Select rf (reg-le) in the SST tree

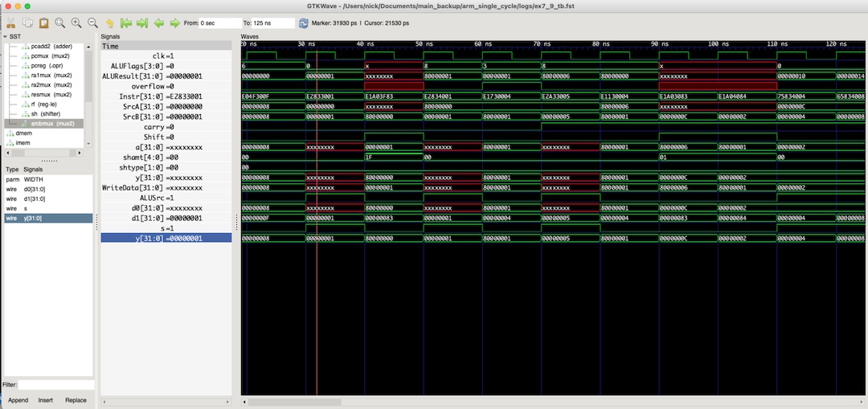43,104
